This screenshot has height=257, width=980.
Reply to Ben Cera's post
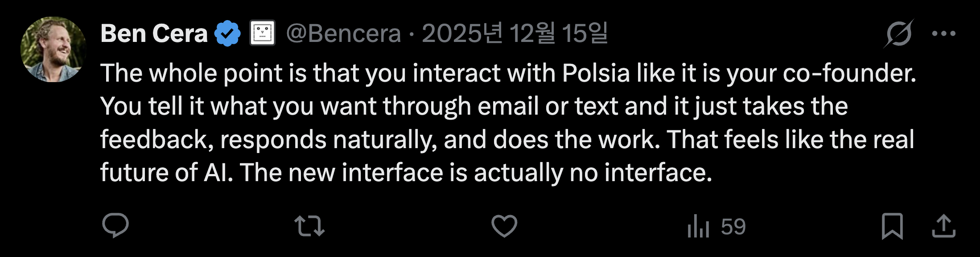pyautogui.click(x=115, y=226)
